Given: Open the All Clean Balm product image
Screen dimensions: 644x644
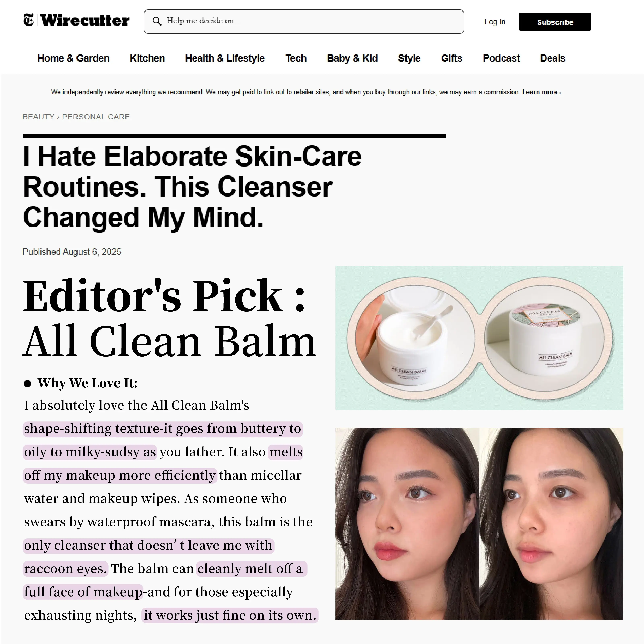Looking at the screenshot, I should click(x=479, y=338).
